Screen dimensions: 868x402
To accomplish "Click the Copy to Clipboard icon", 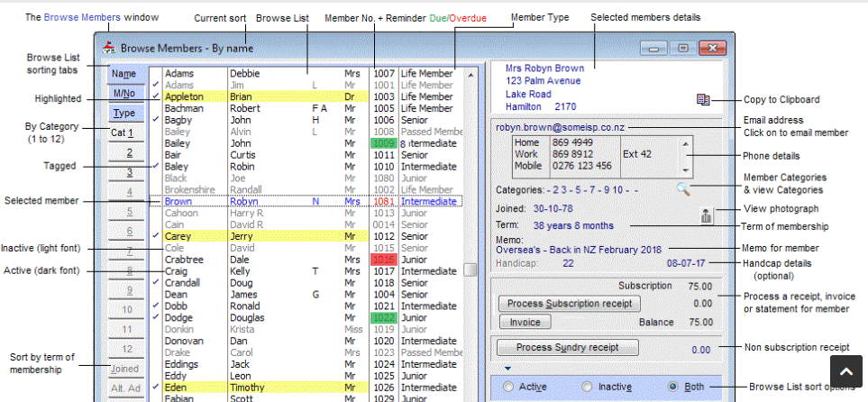I will (703, 99).
